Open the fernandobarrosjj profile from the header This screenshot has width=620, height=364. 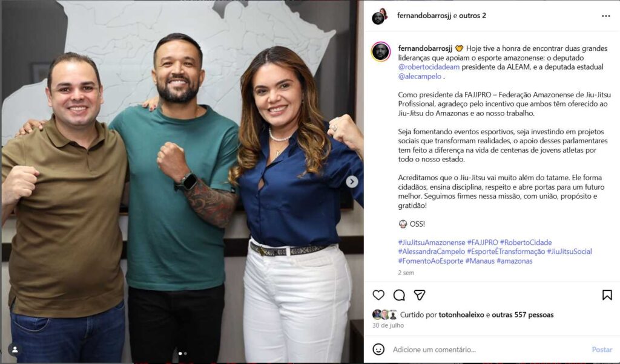click(x=424, y=16)
